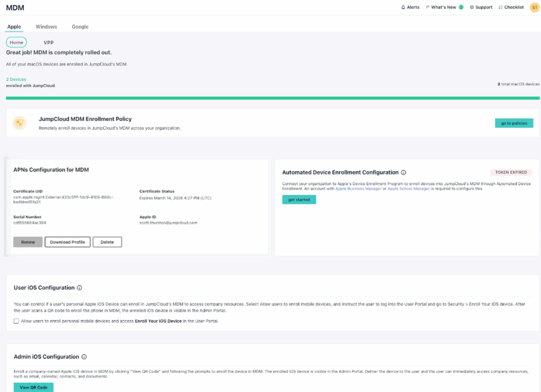Image resolution: width=541 pixels, height=392 pixels.
Task: Click the 'Certificate Status' label
Action: (x=157, y=191)
